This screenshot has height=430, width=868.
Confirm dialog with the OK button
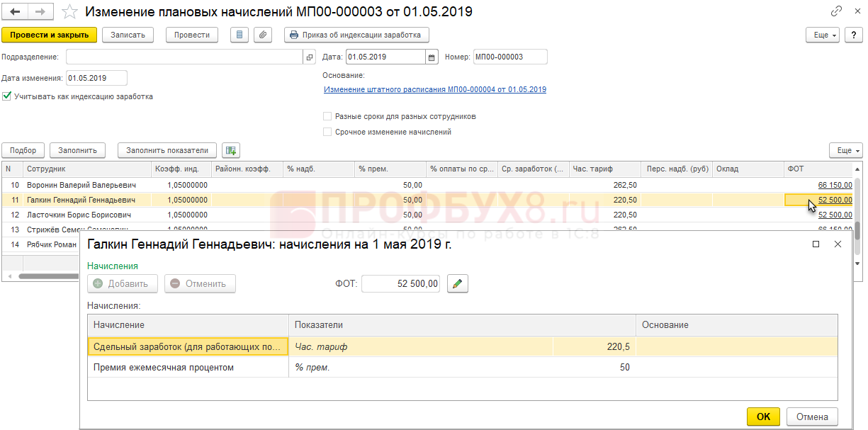pos(763,417)
